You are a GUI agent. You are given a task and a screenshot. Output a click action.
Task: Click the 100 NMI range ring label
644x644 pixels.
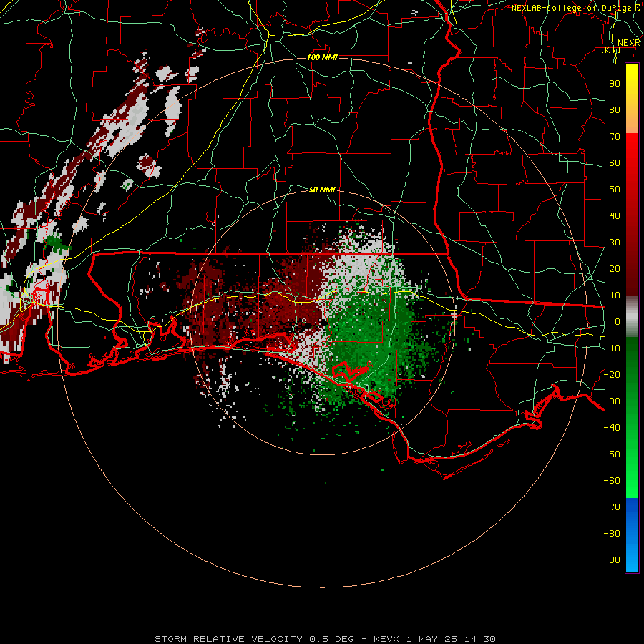pyautogui.click(x=322, y=57)
